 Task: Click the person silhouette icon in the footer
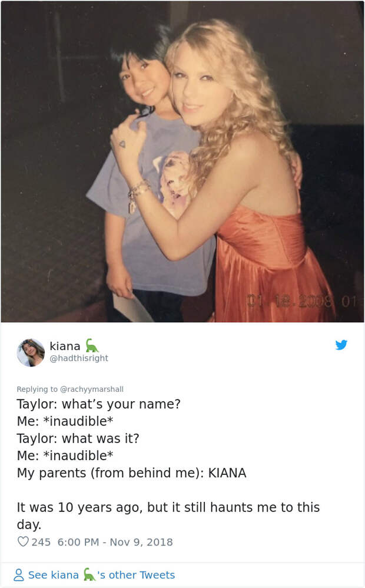pos(19,574)
